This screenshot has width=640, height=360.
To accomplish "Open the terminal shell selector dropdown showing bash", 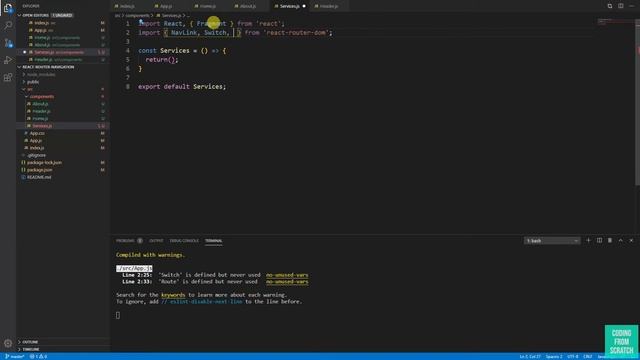I will click(552, 241).
